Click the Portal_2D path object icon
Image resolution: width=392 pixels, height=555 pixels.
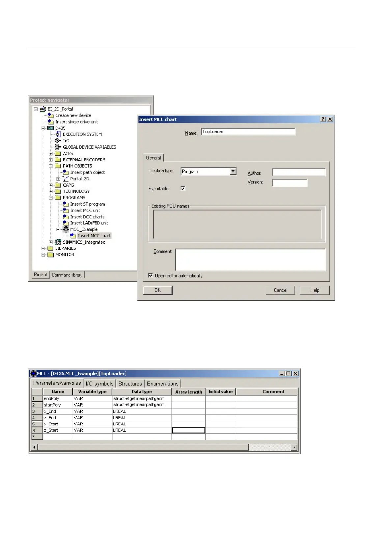pyautogui.click(x=66, y=179)
